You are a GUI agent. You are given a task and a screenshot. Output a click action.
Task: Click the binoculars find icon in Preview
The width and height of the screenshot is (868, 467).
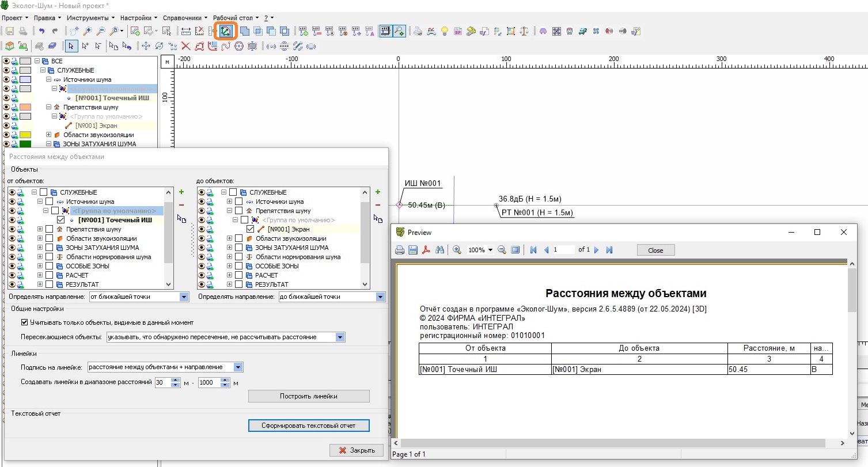pos(440,250)
